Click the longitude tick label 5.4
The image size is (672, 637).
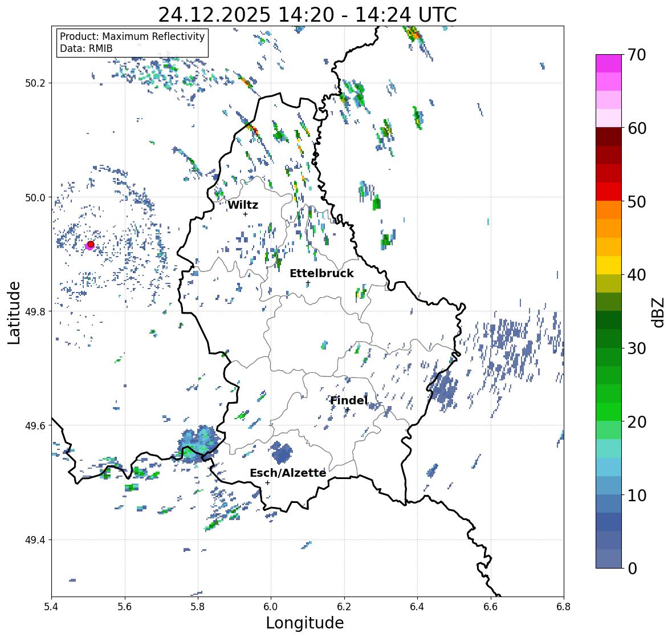[x=51, y=607]
